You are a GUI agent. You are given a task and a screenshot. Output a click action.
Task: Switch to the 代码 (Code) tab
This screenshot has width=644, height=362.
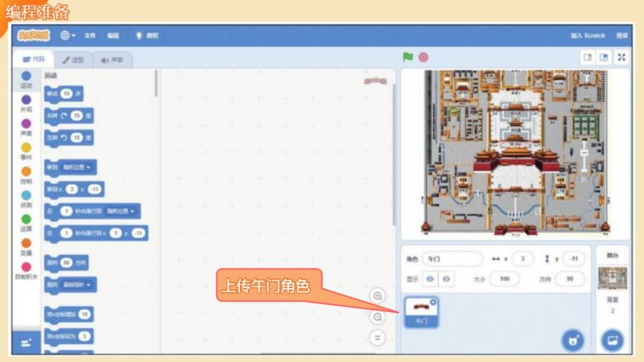pos(33,60)
